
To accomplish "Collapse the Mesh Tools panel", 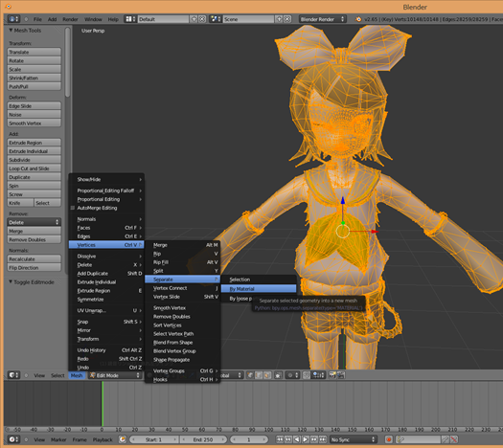I will click(11, 30).
